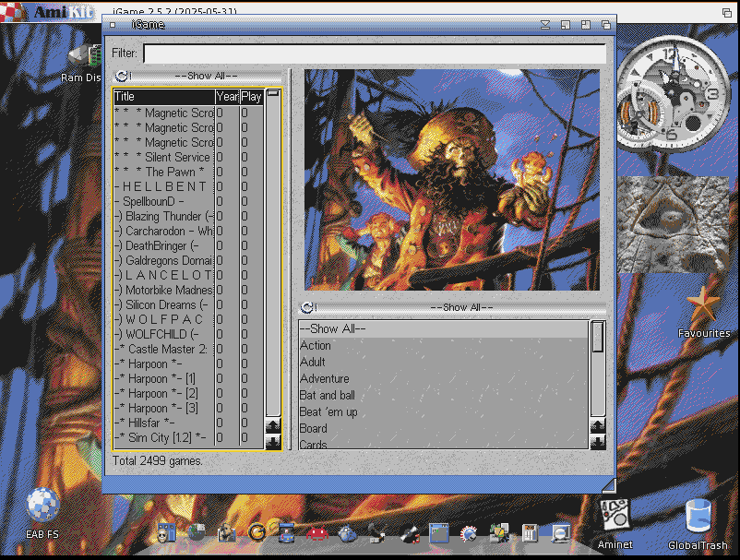This screenshot has width=740, height=560.
Task: Select the W O L F P A C game
Action: click(189, 319)
